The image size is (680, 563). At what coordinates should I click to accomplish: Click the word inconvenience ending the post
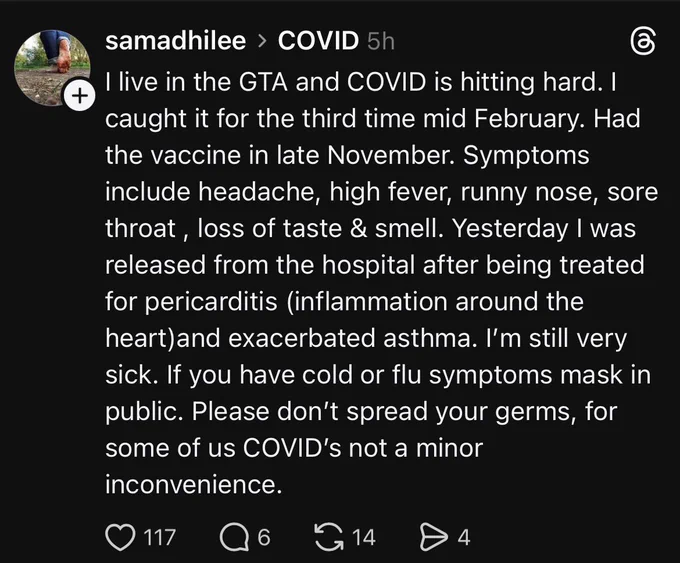193,484
